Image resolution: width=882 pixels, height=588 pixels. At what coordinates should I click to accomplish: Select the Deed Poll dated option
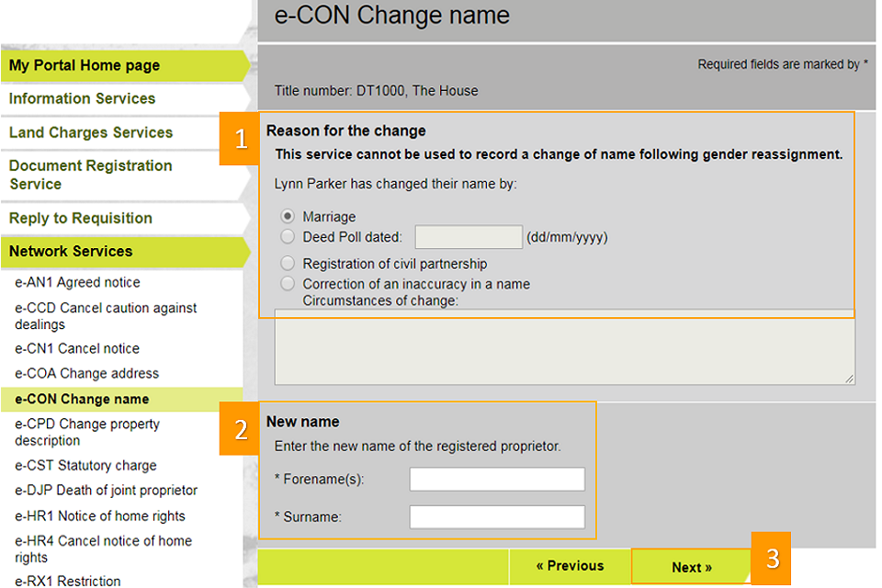tap(288, 236)
